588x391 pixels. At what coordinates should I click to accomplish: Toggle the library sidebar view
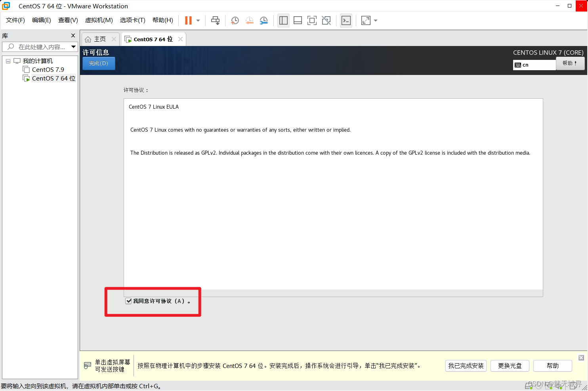coord(283,21)
